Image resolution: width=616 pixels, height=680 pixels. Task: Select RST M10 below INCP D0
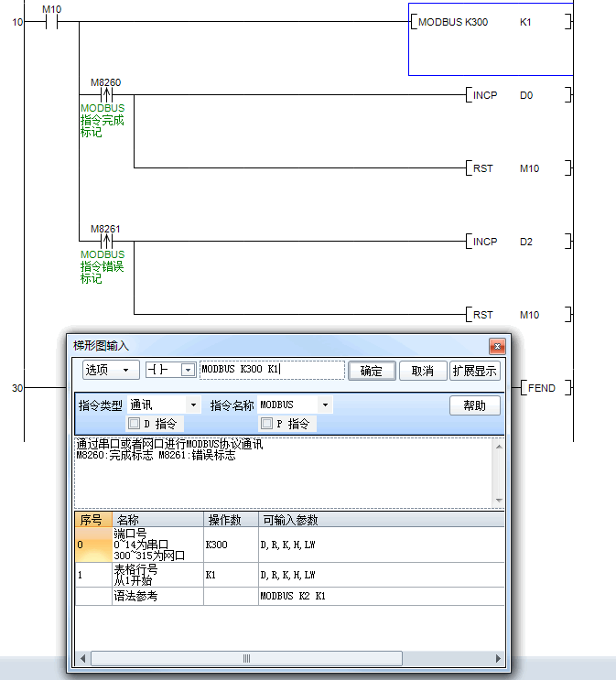[x=518, y=168]
